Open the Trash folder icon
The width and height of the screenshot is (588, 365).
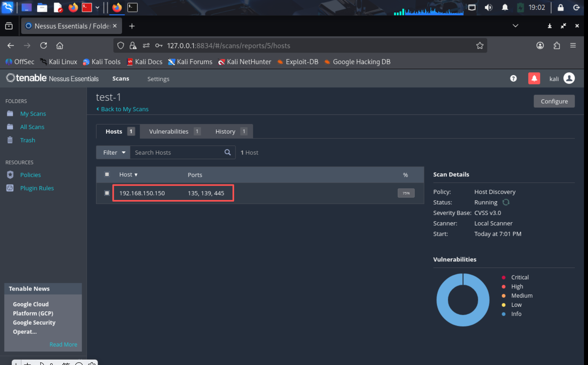(10, 140)
